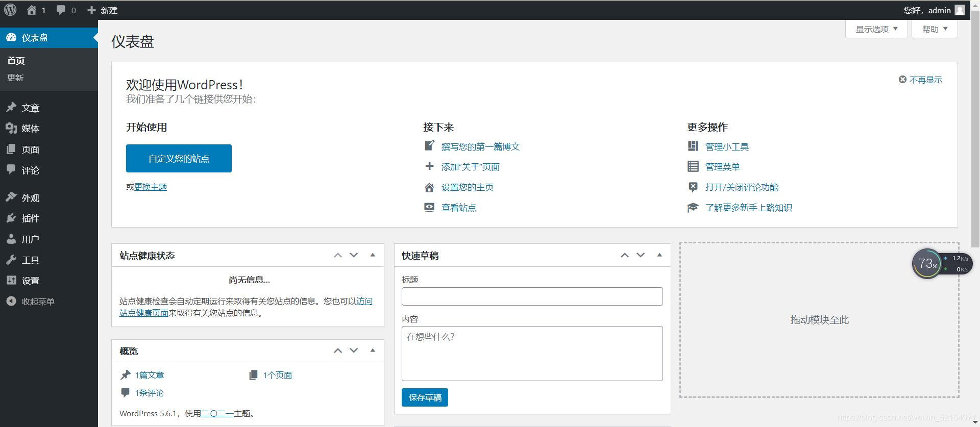Move 概览 widget up
The width and height of the screenshot is (980, 427).
338,350
